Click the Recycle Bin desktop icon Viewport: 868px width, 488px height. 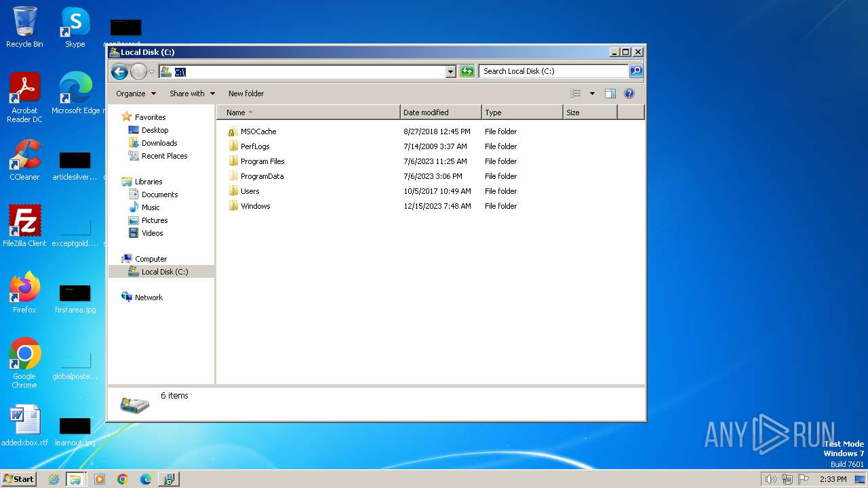tap(24, 27)
